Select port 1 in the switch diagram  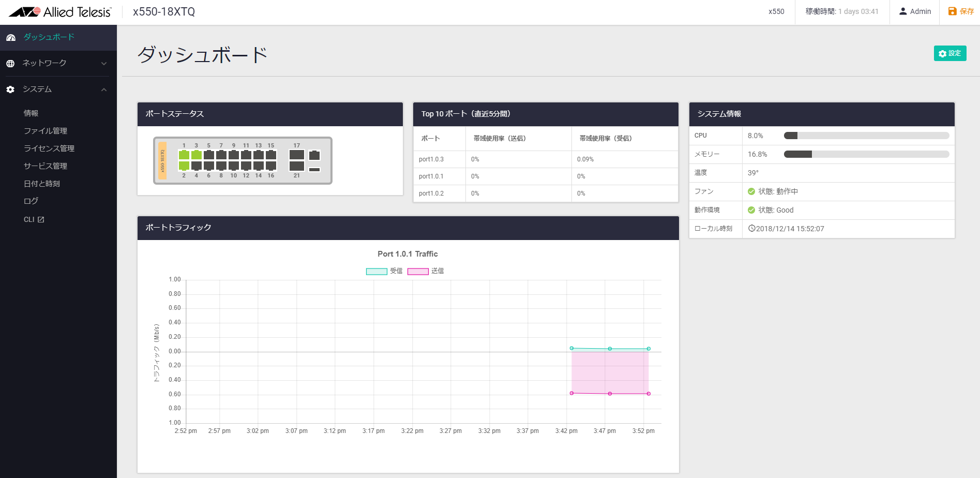[184, 155]
